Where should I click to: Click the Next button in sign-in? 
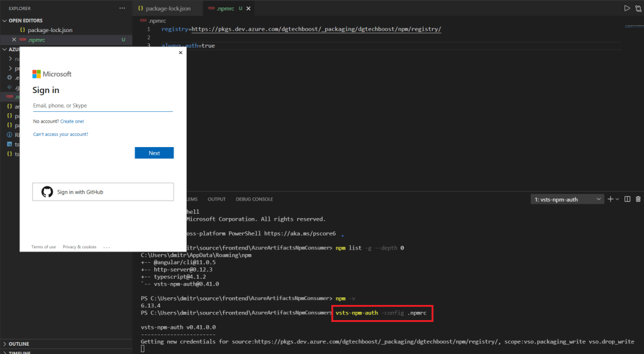(154, 153)
